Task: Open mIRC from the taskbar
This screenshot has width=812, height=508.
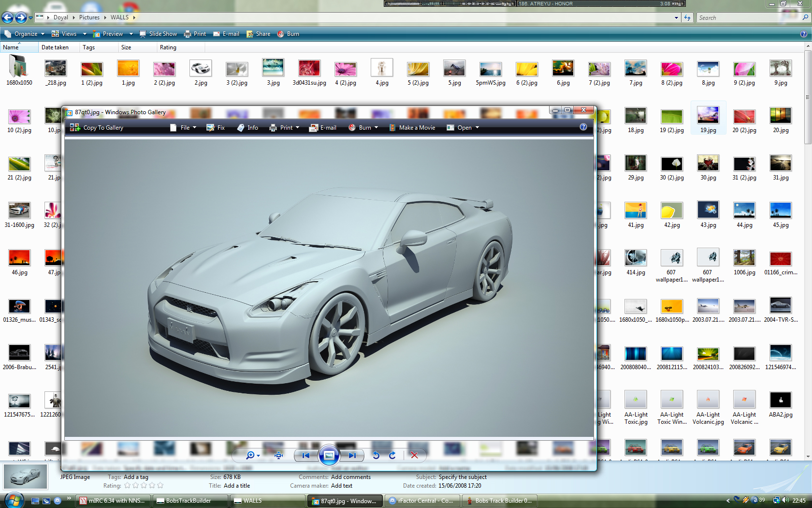Action: coord(113,501)
